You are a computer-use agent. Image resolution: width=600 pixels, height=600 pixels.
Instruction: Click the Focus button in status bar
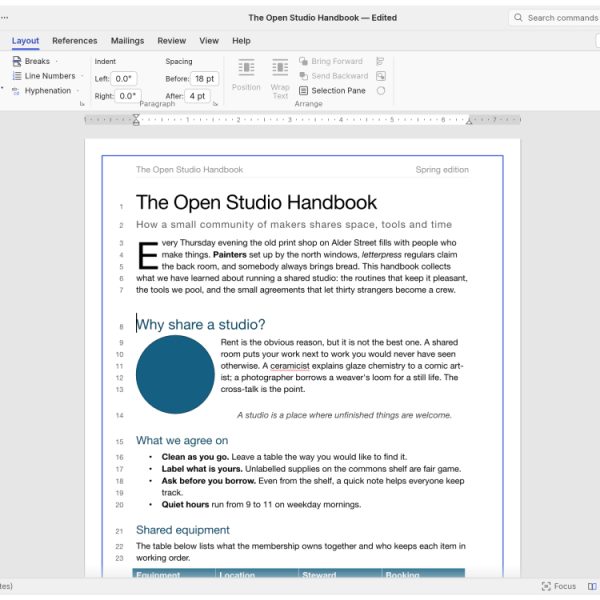(559, 586)
